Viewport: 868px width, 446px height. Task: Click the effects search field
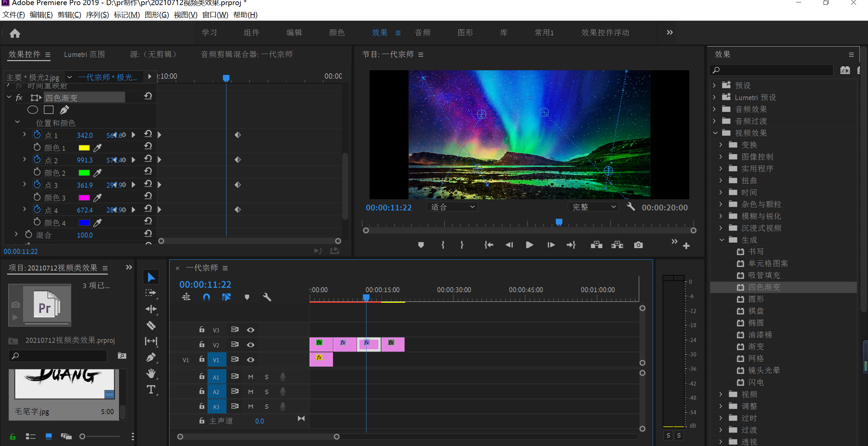pos(771,70)
